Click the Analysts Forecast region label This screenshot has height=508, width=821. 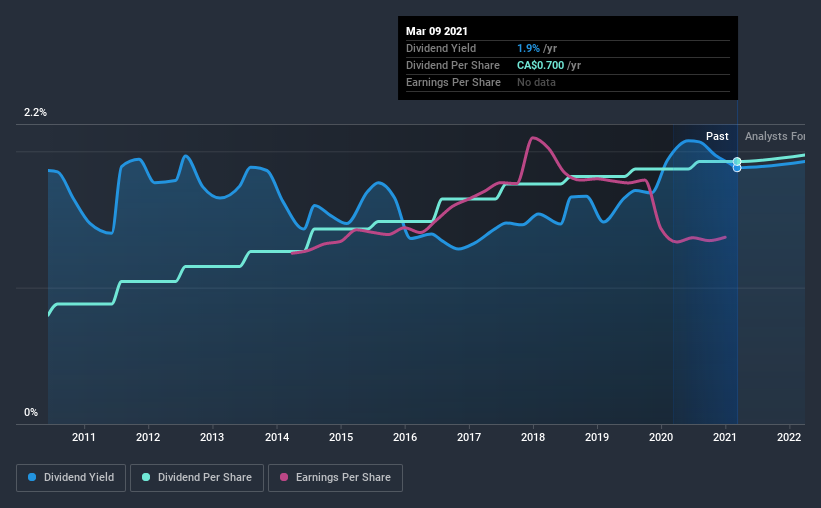(775, 136)
